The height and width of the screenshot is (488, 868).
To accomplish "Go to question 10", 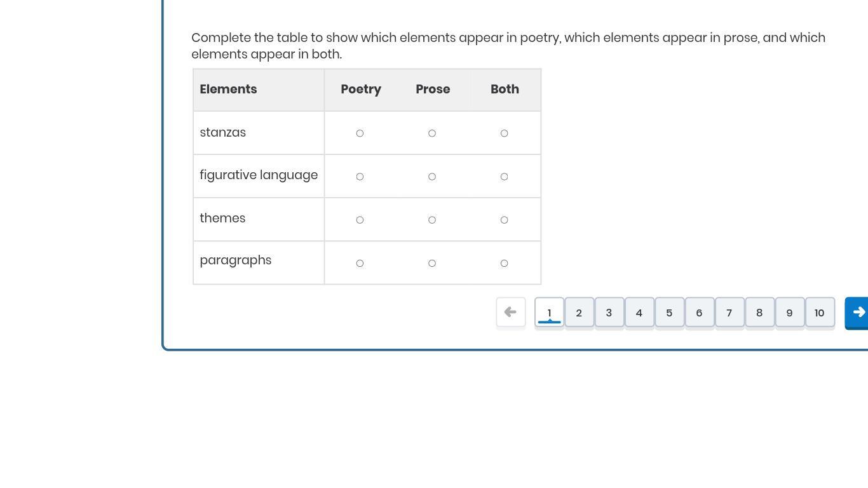I will 820,313.
